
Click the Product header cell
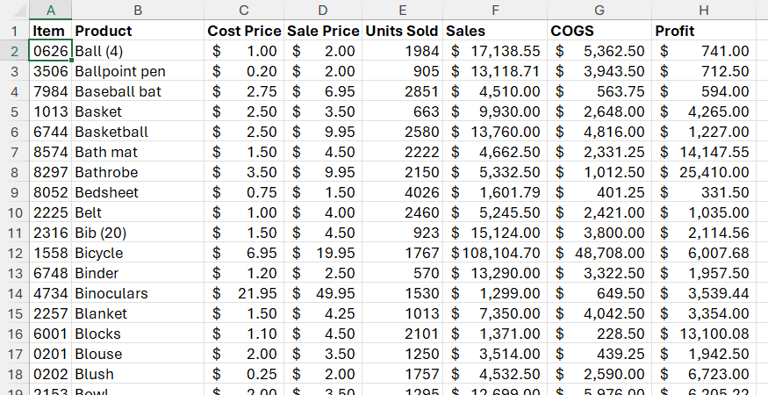[x=138, y=31]
